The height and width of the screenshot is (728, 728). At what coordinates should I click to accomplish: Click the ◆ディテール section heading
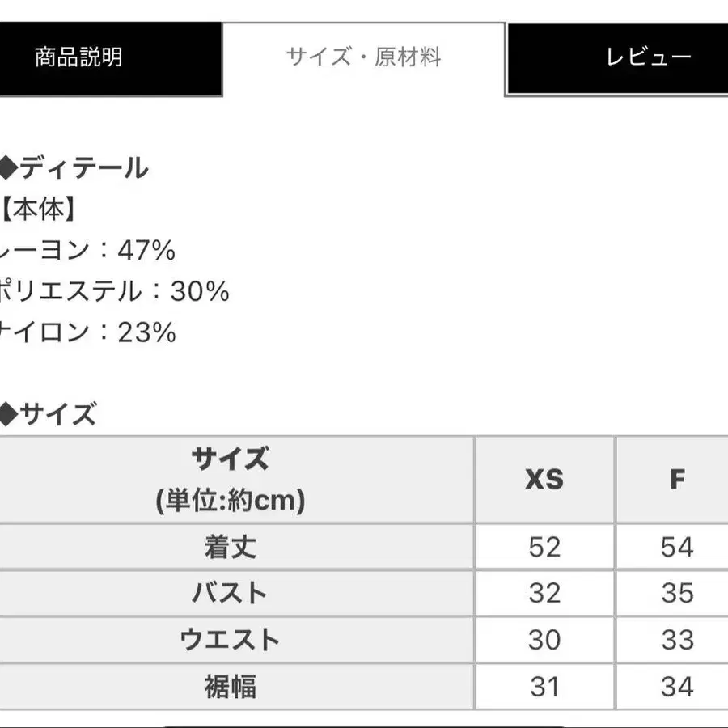click(74, 168)
